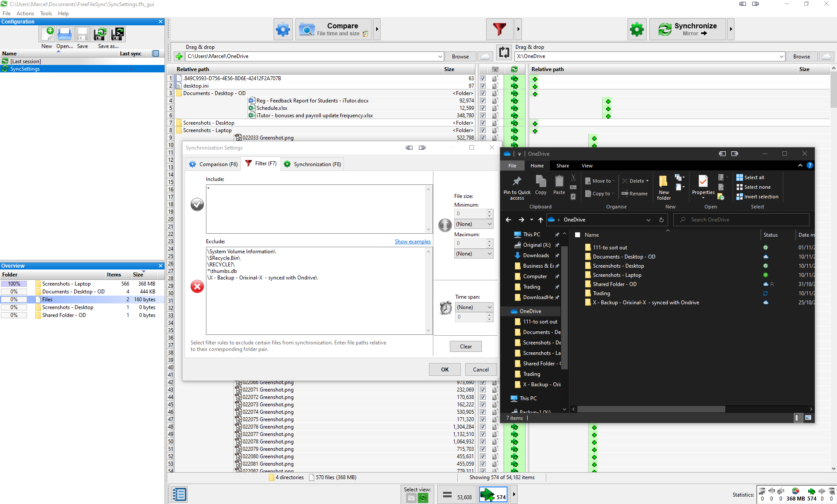The height and width of the screenshot is (504, 837).
Task: Click left cloud folder access icon
Action: [485, 56]
